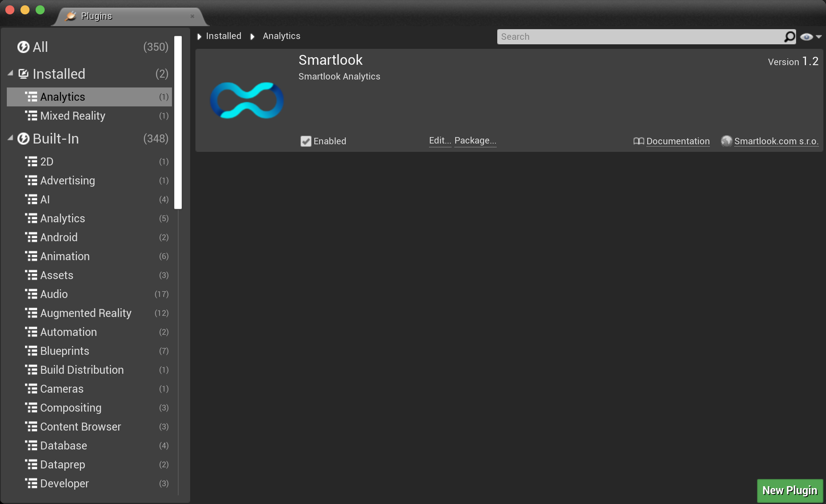Click the Smartlook plugin logo thumbnail
The image size is (826, 504).
pos(247,100)
